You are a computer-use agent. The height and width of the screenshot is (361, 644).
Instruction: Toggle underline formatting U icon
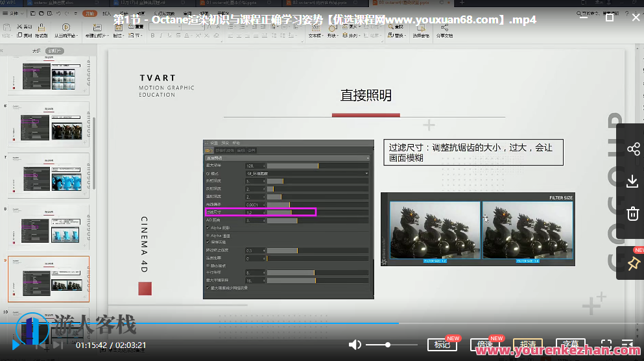[169, 36]
